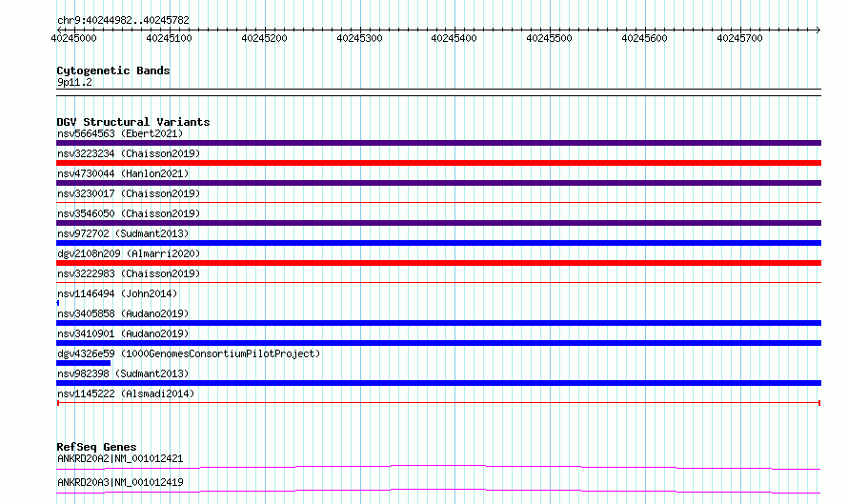Click the short blue bar for dgv4326e59
The width and height of the screenshot is (848, 504).
pos(83,363)
